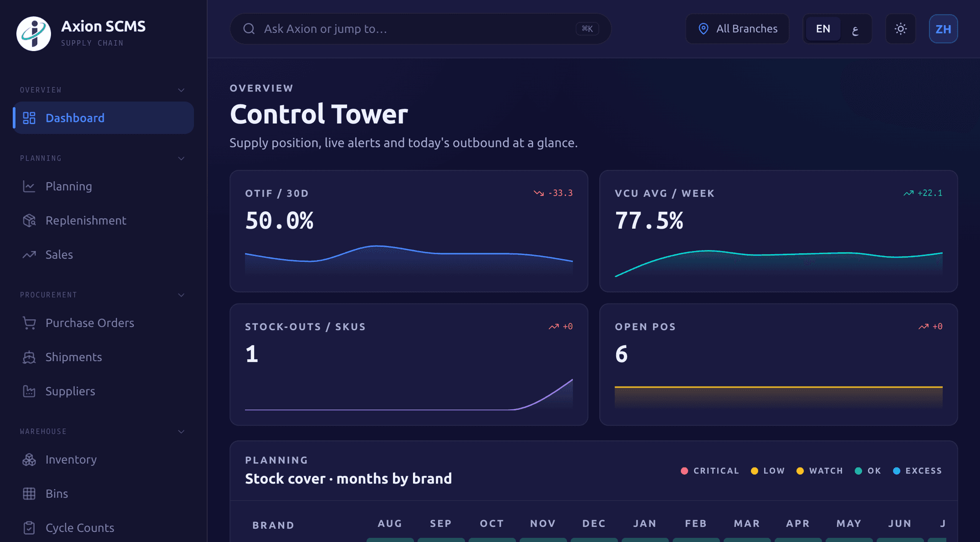Select the OK legend dot
Viewport: 980px width, 542px height.
pos(859,471)
